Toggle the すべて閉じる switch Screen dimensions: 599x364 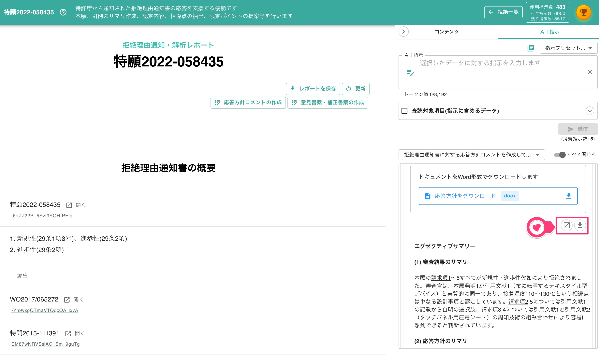click(x=560, y=155)
